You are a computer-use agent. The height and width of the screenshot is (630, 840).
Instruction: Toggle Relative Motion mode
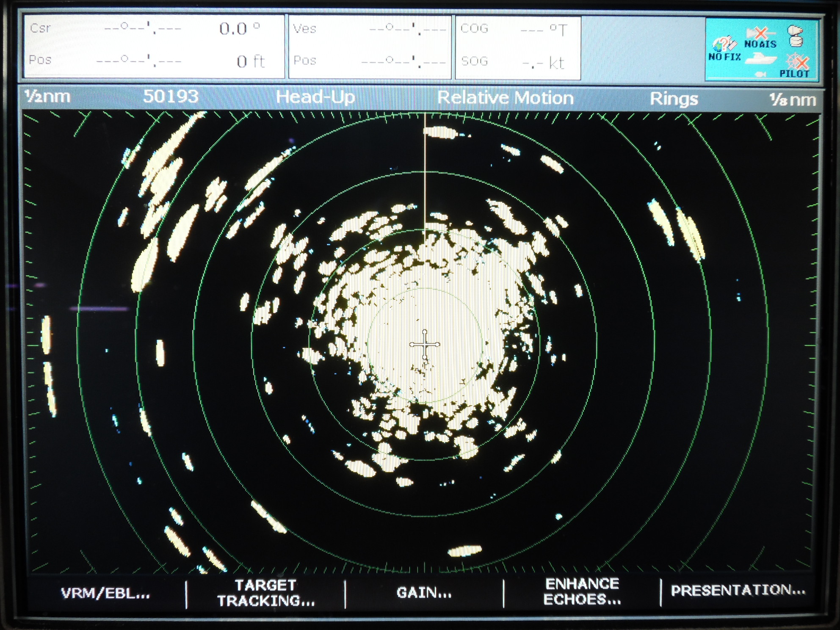[x=505, y=98]
